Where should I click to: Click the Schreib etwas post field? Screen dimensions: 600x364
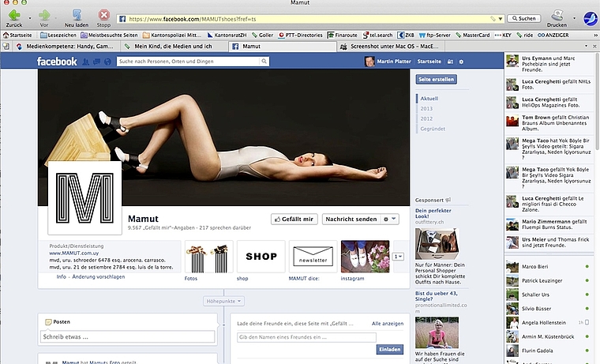point(127,337)
